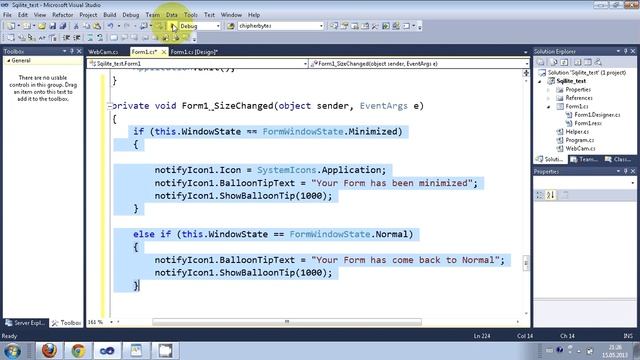The width and height of the screenshot is (640, 360).
Task: Click the editor horizontal scrollbar thumb
Action: point(287,322)
